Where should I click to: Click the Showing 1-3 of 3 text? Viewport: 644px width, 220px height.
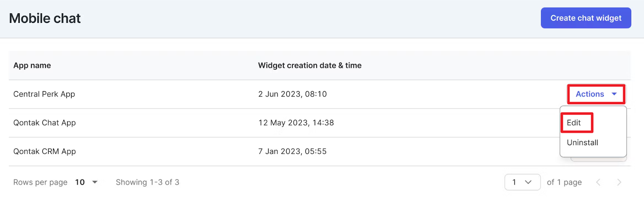pos(147,182)
